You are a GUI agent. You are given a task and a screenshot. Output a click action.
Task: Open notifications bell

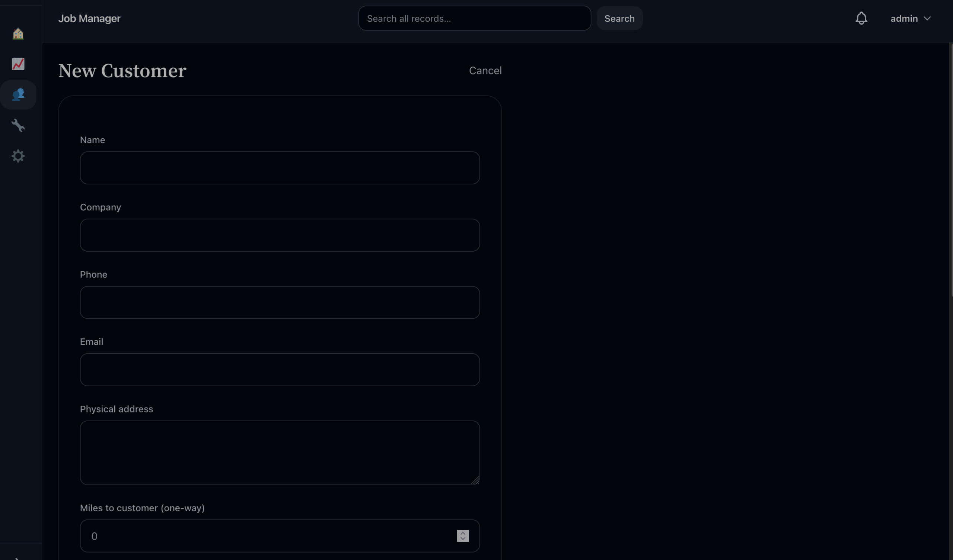click(861, 19)
